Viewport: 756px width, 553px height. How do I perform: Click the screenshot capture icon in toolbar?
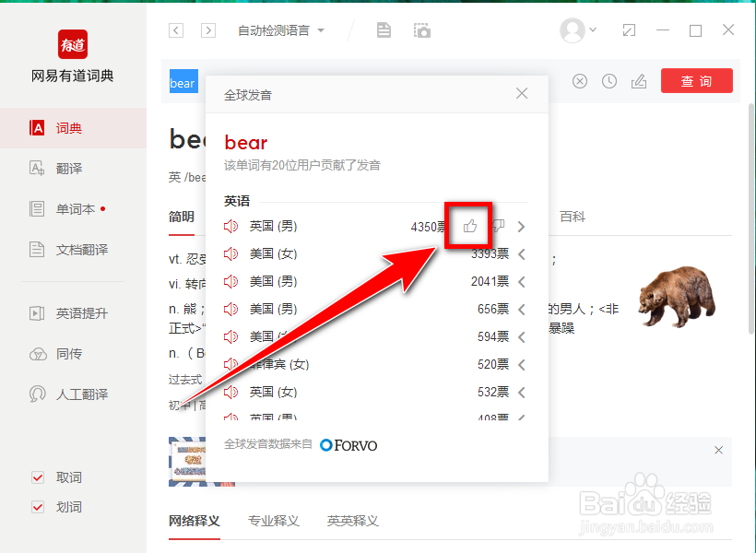422,30
